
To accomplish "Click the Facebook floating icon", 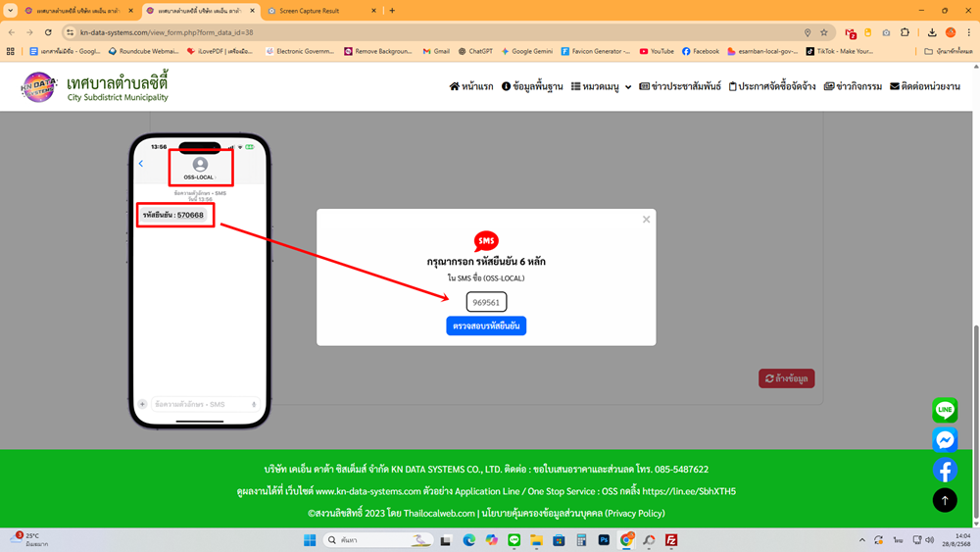I will point(945,470).
